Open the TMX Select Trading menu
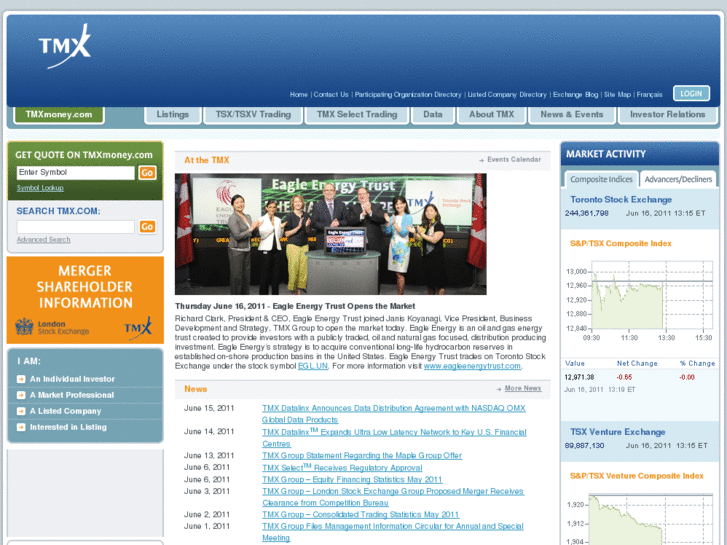727x545 pixels. [x=357, y=115]
